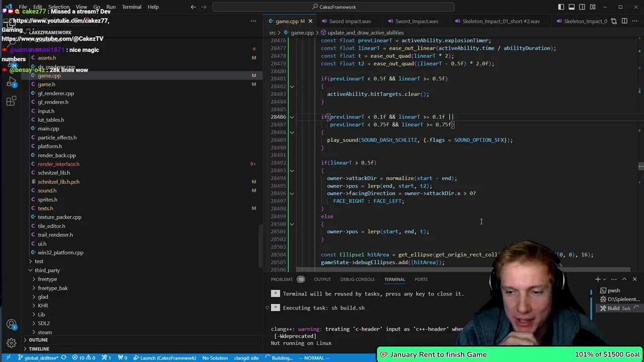Maximize the panel size with chevron
Screen dimensions: 644x362
(x=624, y=279)
